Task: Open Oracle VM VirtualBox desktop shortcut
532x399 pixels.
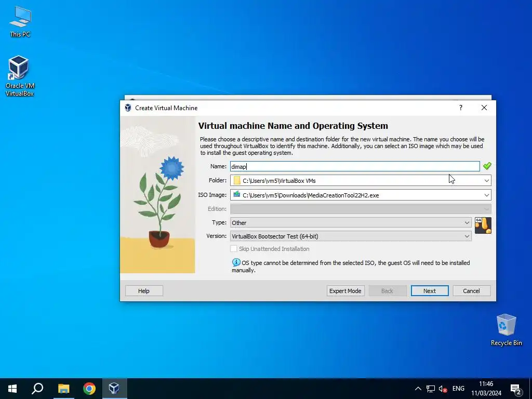Action: pyautogui.click(x=20, y=76)
